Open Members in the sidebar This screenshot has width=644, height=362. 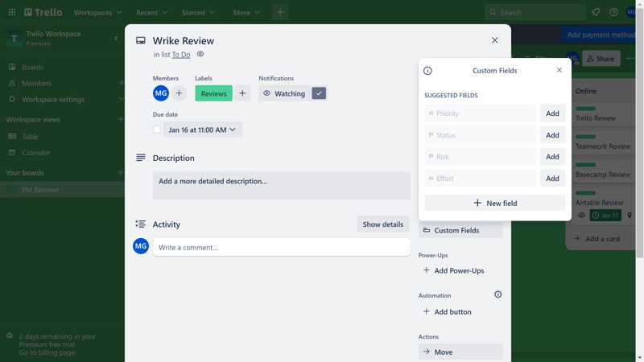tap(36, 83)
